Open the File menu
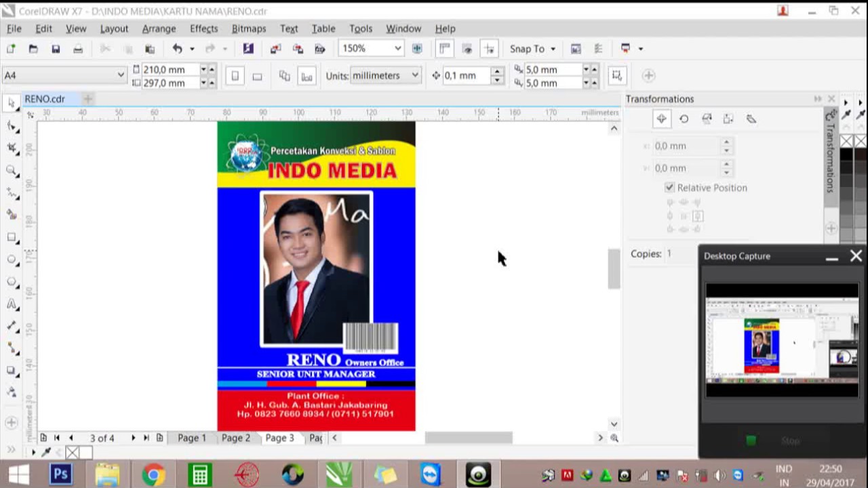Screen dimensions: 868x488 click(x=14, y=28)
